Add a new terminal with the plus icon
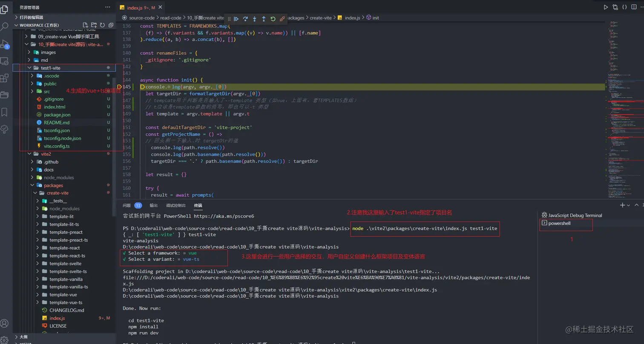The height and width of the screenshot is (344, 644). 622,205
